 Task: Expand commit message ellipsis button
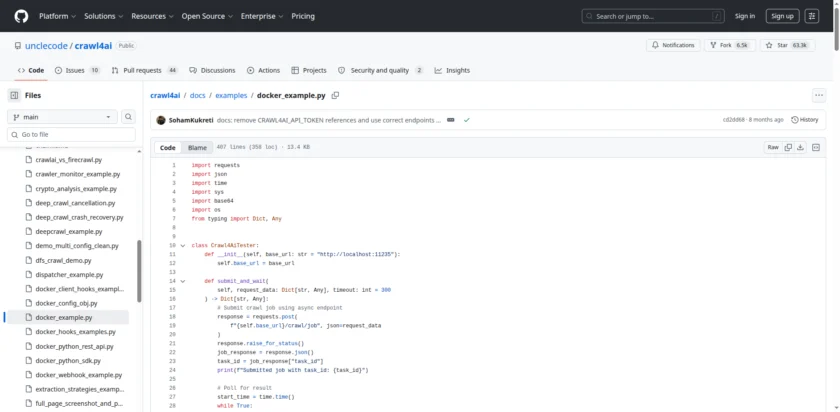(x=451, y=120)
